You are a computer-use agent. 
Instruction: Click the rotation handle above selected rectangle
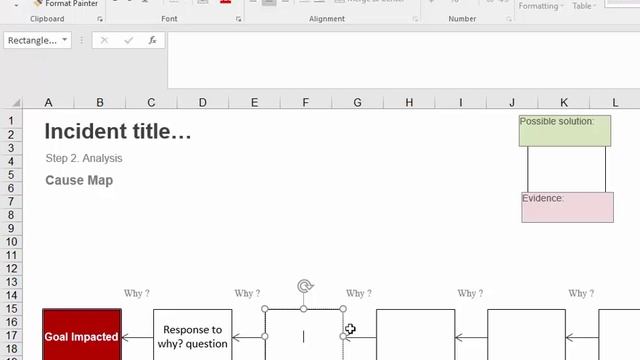coord(304,286)
